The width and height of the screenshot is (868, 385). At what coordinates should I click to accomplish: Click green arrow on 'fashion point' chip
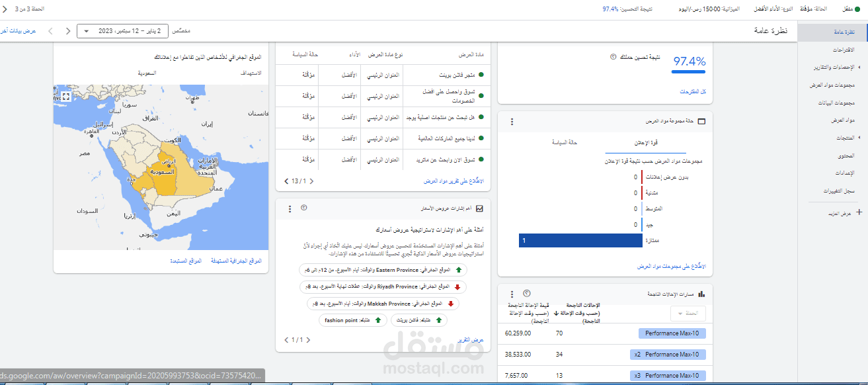pyautogui.click(x=377, y=320)
